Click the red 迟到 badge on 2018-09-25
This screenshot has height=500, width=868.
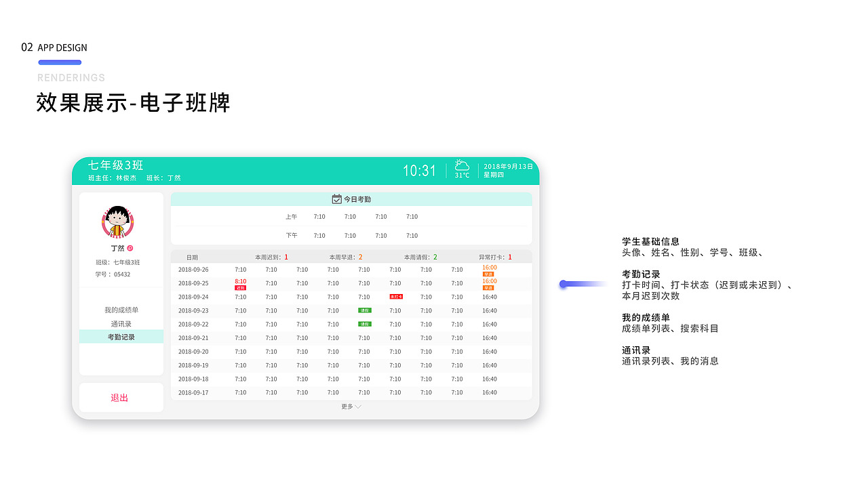coord(241,287)
